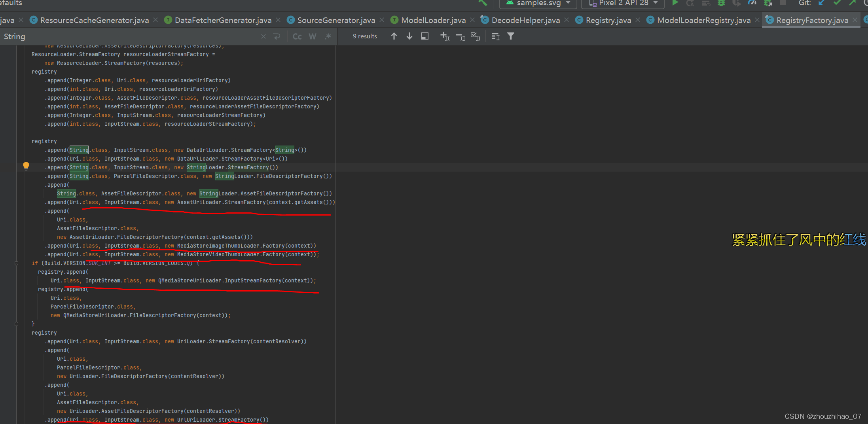Click Make Project hammer icon
Viewport: 868px width, 424px height.
point(483,3)
